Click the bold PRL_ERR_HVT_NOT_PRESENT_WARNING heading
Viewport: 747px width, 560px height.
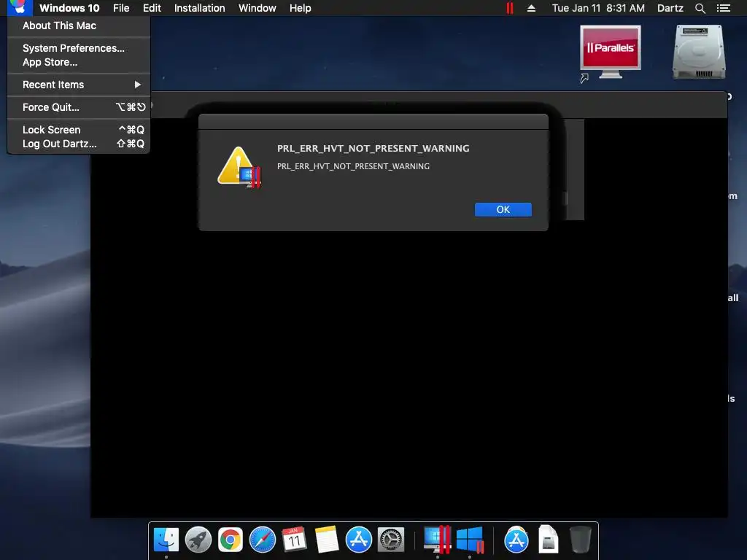373,149
